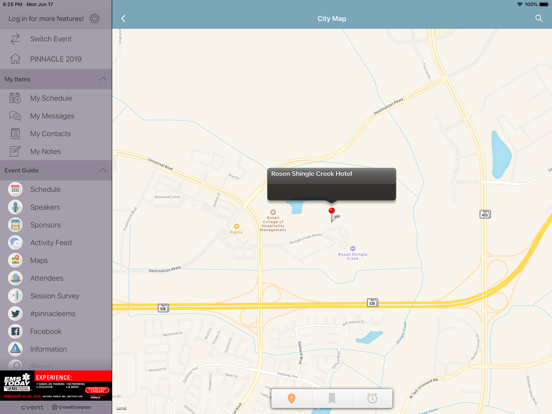Open the settings gear icon

pyautogui.click(x=94, y=19)
